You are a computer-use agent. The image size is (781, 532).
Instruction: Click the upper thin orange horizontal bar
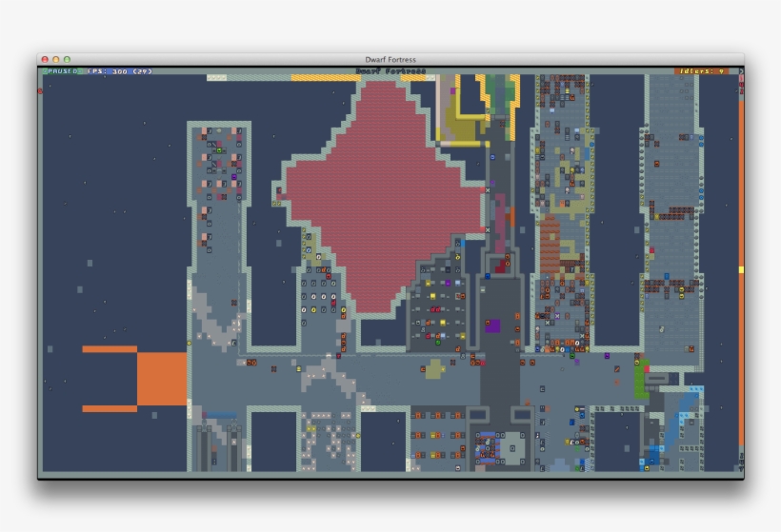tap(110, 349)
